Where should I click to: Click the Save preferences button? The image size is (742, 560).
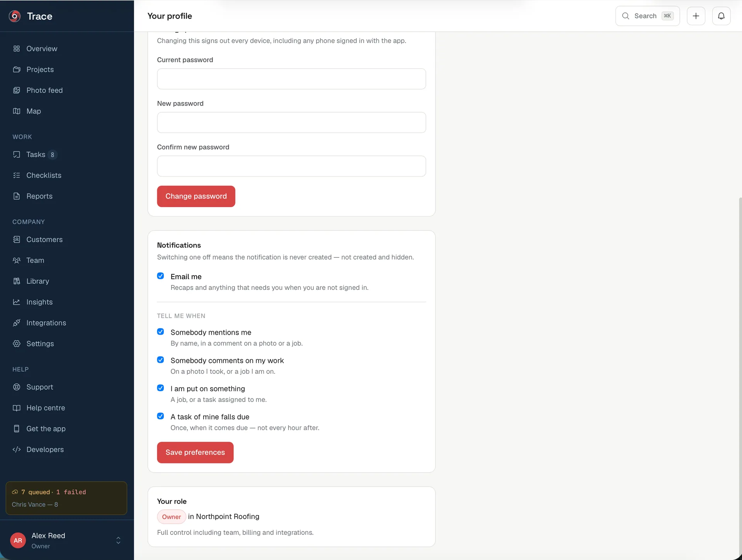(195, 453)
